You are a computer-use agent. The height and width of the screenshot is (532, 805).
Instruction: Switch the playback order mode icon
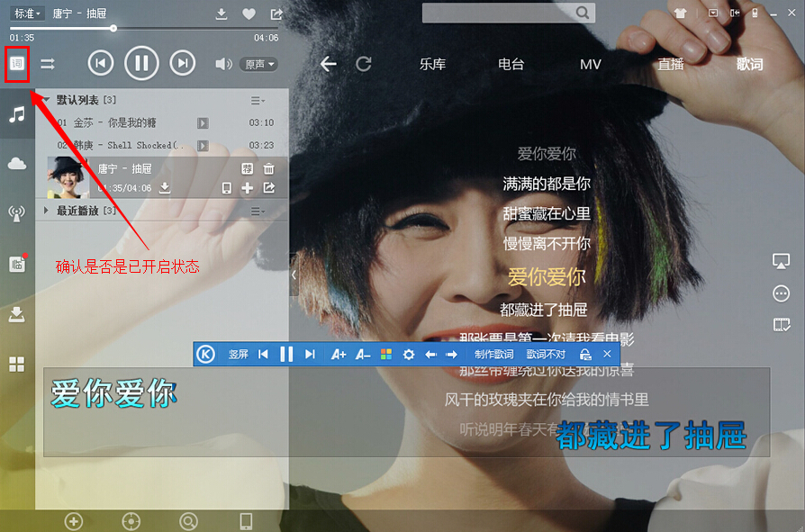48,64
